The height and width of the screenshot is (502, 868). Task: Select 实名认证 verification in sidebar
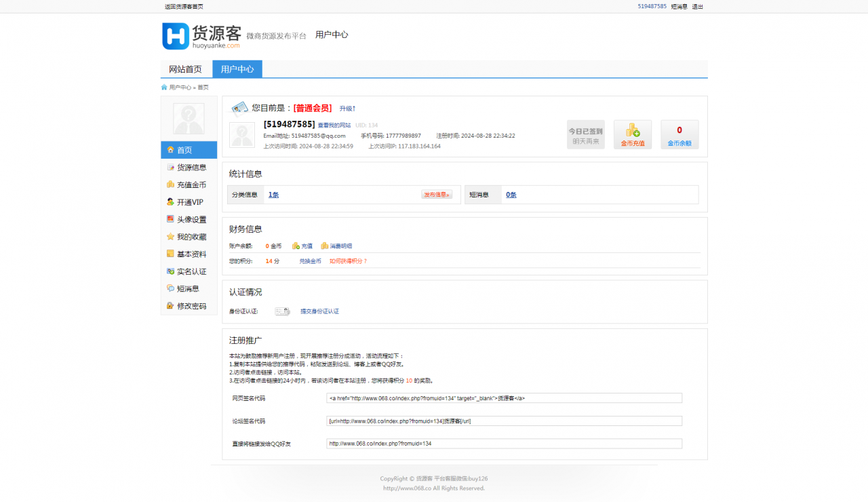[192, 271]
